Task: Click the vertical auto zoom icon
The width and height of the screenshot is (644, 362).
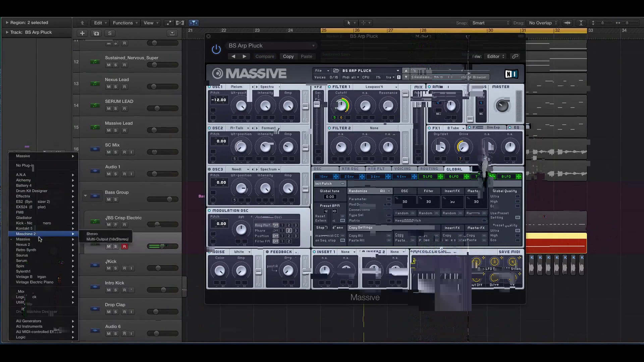Action: (x=581, y=23)
